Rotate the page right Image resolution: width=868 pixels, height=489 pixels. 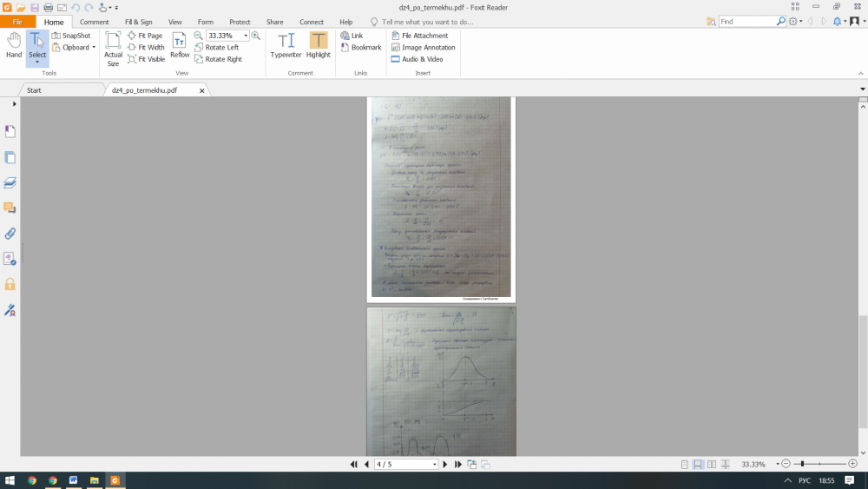[x=218, y=59]
